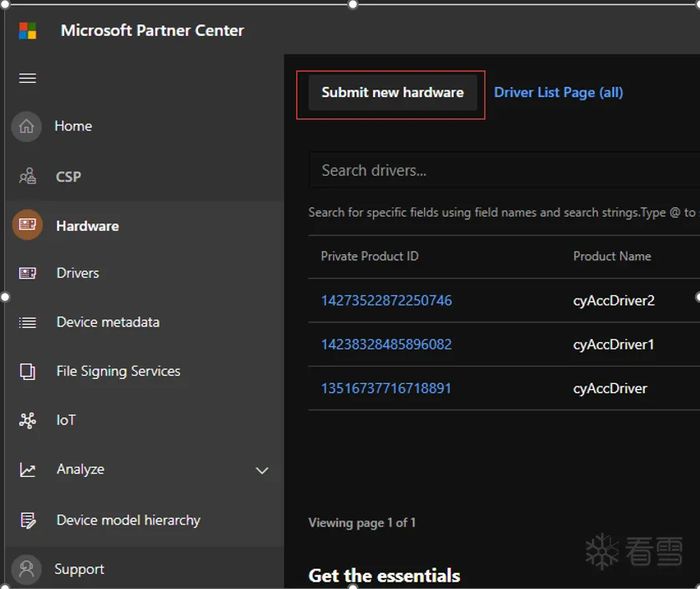Open the Driver List Page (all) link
The height and width of the screenshot is (589, 700).
click(x=558, y=93)
